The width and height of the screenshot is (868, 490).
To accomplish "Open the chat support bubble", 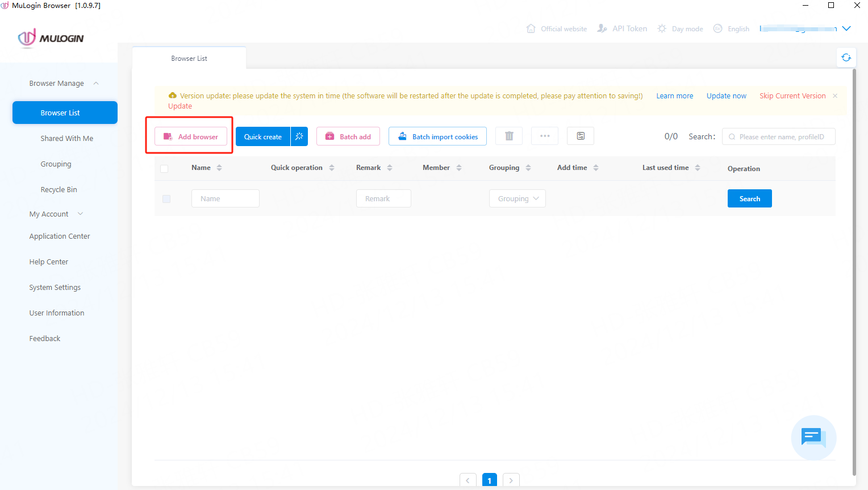I will point(813,437).
